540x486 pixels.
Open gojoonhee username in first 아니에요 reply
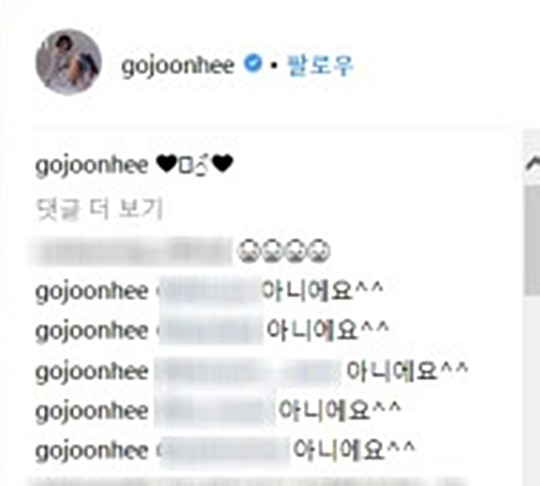coord(92,293)
